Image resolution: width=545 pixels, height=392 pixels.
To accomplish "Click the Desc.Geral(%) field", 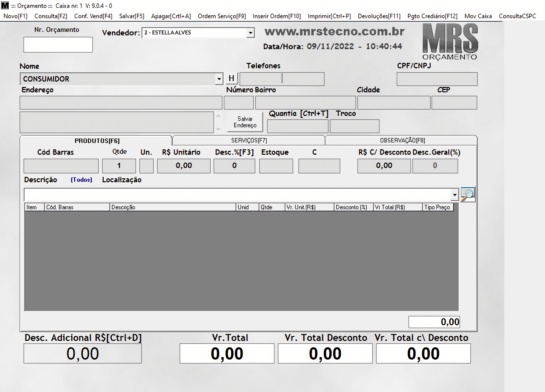I will tap(435, 166).
